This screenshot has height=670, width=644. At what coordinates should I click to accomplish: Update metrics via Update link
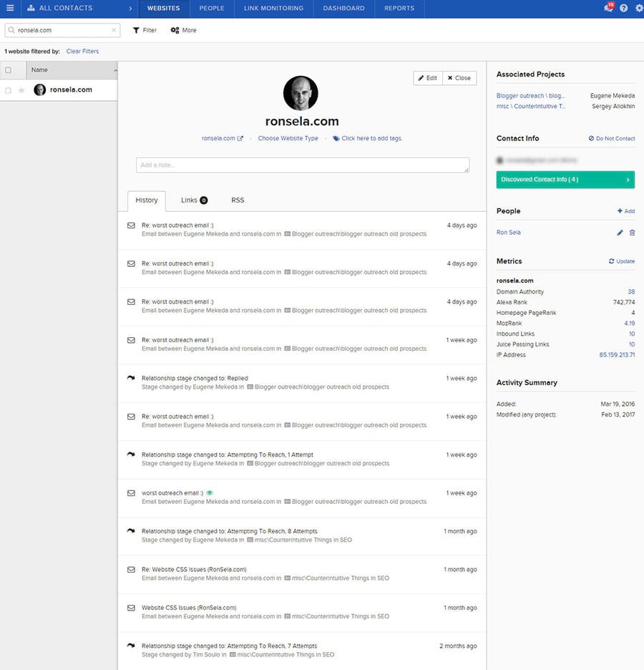pos(622,261)
